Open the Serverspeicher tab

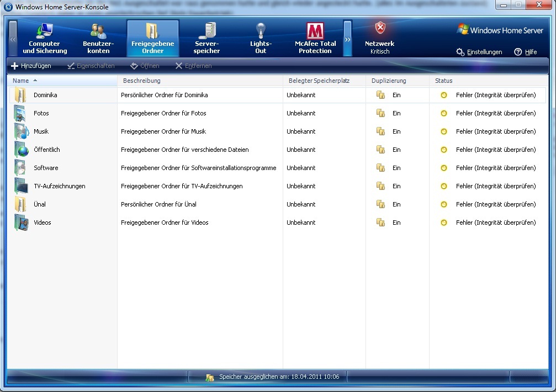(206, 38)
